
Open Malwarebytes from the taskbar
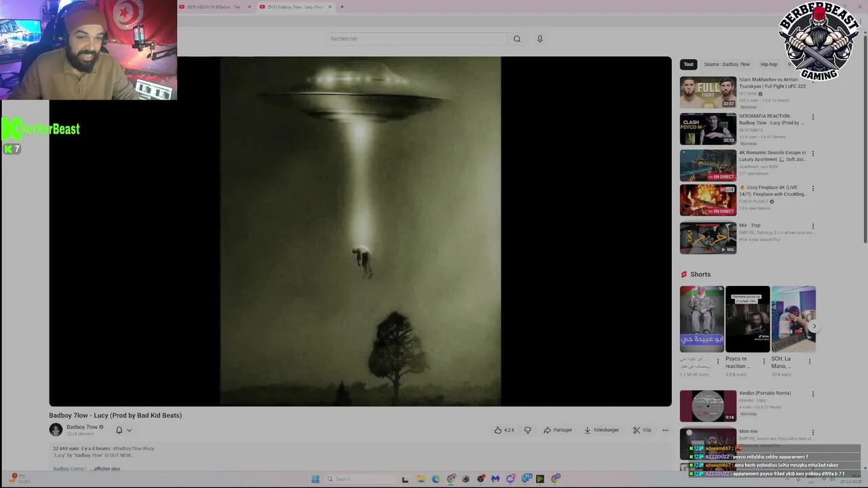coord(496,479)
